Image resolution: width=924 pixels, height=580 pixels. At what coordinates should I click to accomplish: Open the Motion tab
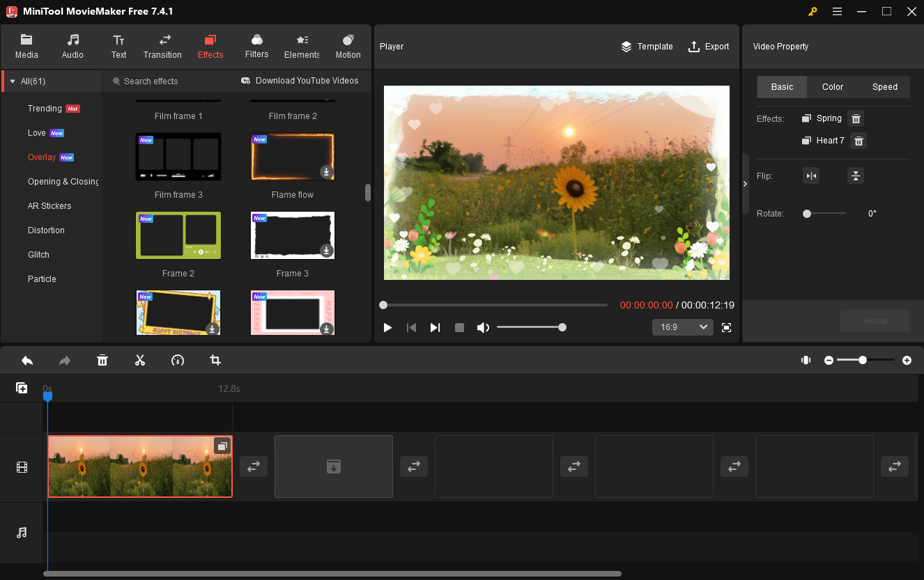click(x=348, y=47)
